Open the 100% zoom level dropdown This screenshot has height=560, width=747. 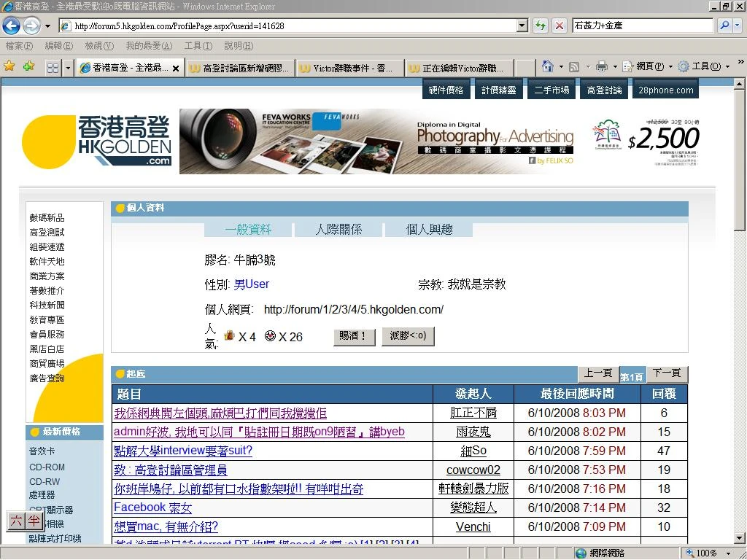pos(729,553)
